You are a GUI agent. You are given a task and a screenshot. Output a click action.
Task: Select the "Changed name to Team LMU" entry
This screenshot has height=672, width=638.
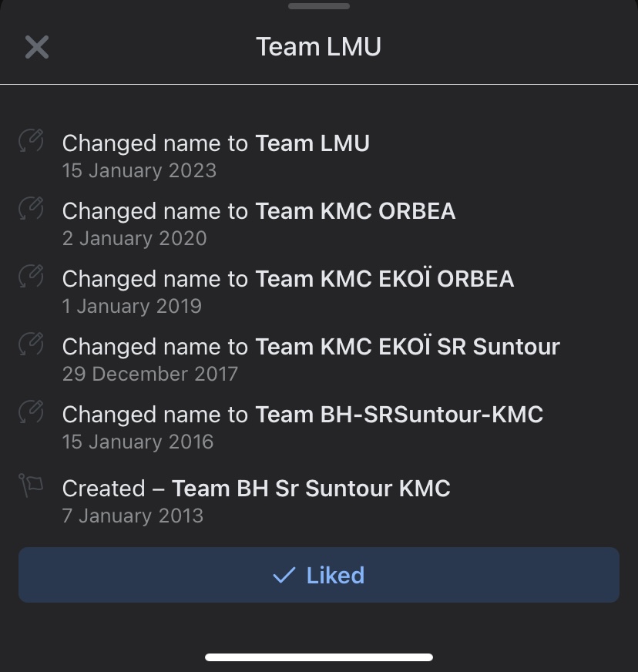click(x=217, y=143)
